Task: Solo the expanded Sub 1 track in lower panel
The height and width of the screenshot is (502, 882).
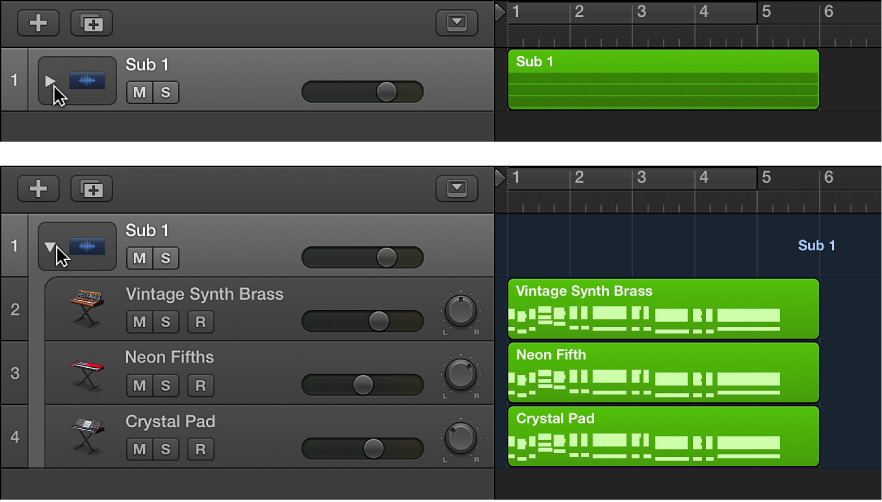Action: 165,258
